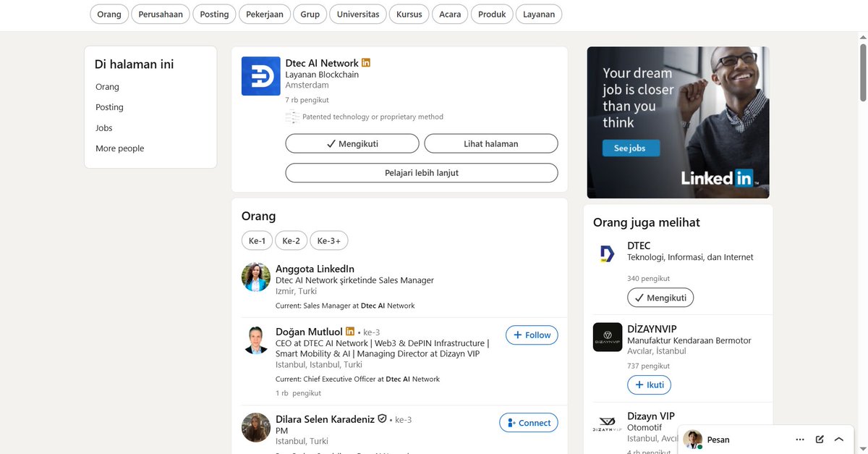Click "Patented technology or proprietary method" text
This screenshot has height=454, width=868.
(373, 117)
